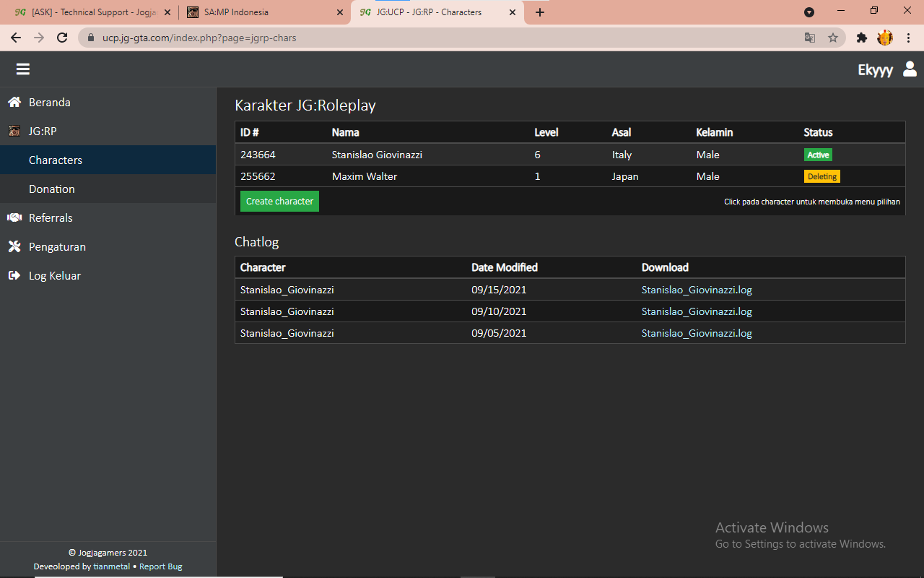The image size is (924, 578).
Task: Click the Nama column header
Action: pyautogui.click(x=345, y=132)
